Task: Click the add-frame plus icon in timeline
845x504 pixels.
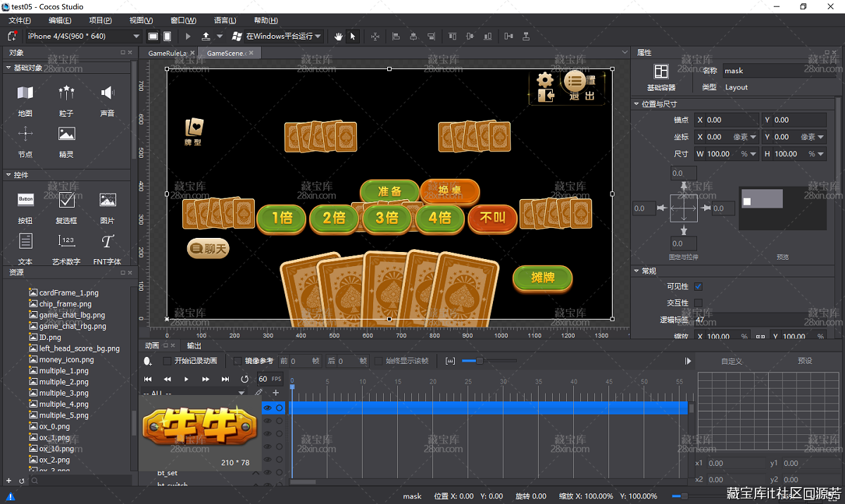Action: pyautogui.click(x=276, y=393)
